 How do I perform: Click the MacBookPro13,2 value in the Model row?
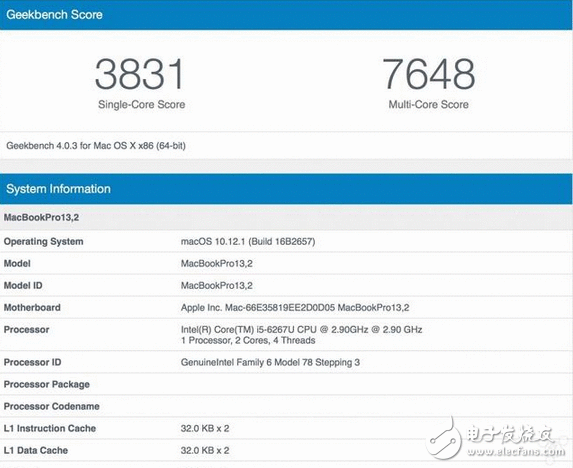coord(216,263)
